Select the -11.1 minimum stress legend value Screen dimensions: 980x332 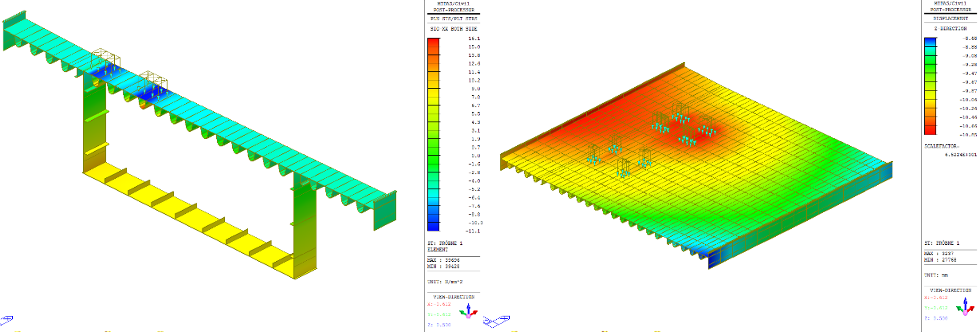coord(472,231)
